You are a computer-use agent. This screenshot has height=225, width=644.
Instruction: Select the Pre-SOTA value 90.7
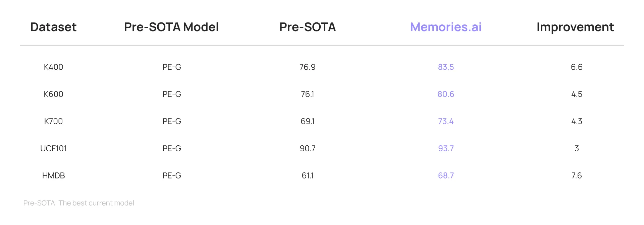[307, 148]
